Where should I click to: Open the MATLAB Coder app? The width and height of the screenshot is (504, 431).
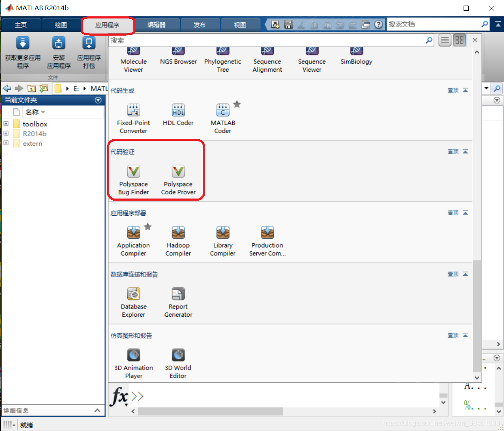[x=222, y=119]
